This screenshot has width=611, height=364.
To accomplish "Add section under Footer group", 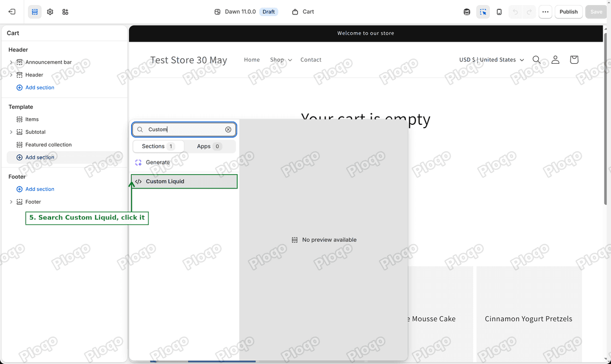I will 36,189.
